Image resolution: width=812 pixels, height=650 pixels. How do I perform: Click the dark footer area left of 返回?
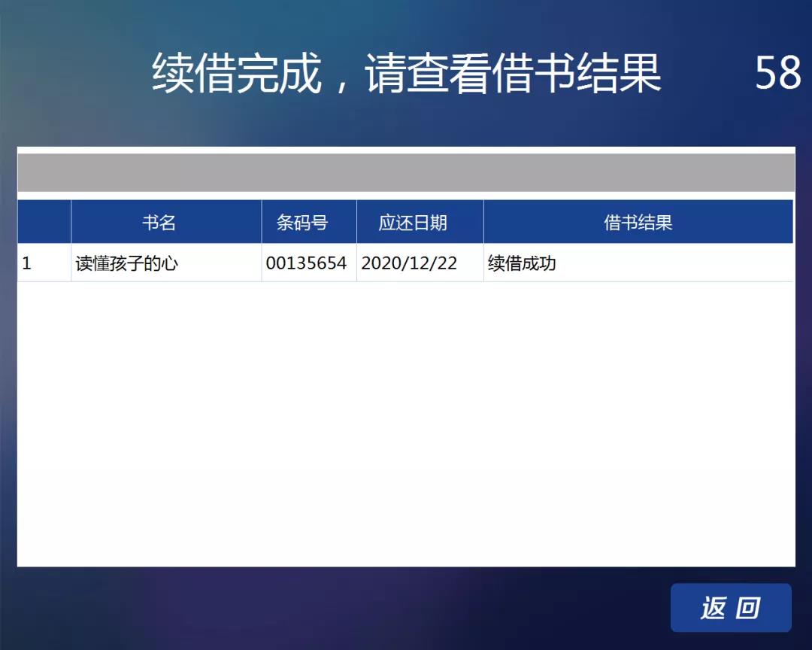pyautogui.click(x=338, y=608)
